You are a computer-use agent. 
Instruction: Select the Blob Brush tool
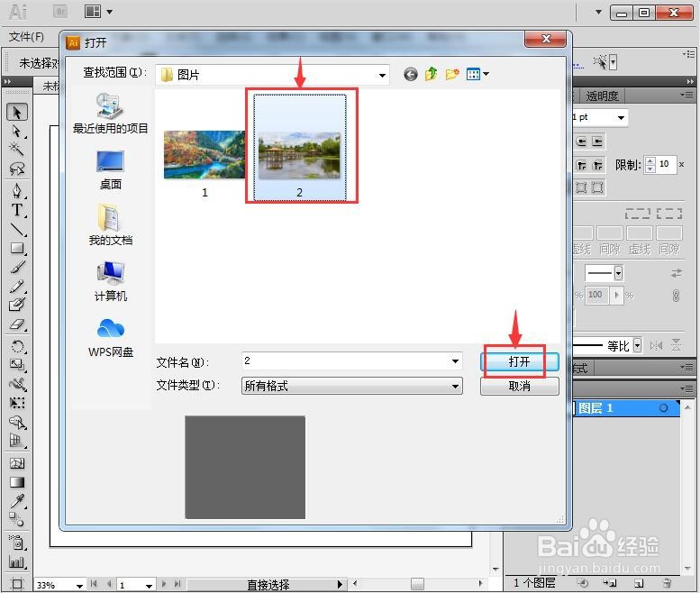point(17,305)
